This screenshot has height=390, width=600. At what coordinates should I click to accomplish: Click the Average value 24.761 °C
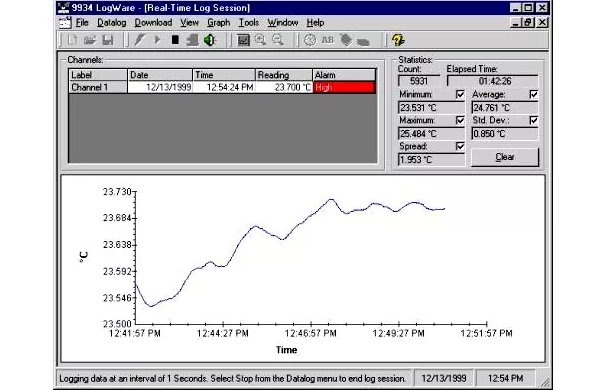coord(505,108)
